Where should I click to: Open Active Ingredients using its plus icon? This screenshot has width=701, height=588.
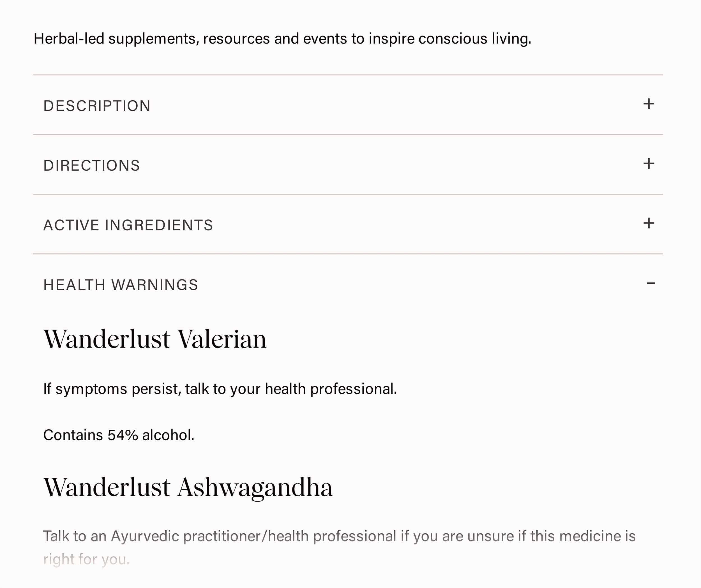(649, 223)
